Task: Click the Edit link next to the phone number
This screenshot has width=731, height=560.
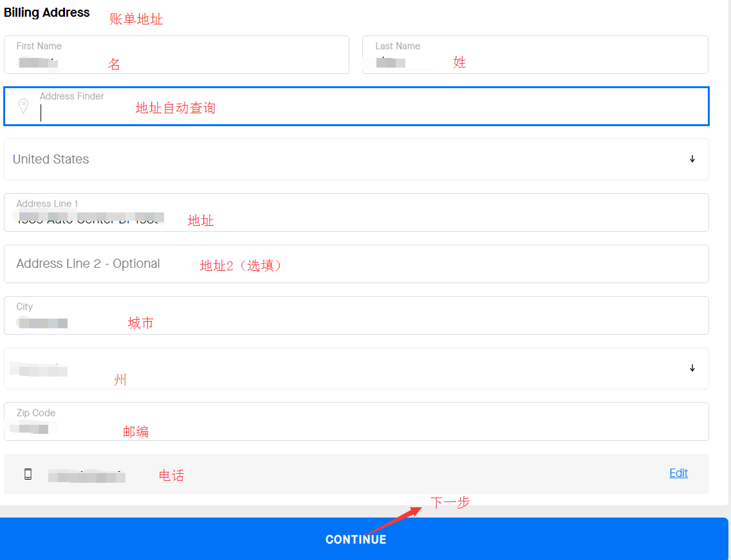Action: tap(678, 473)
